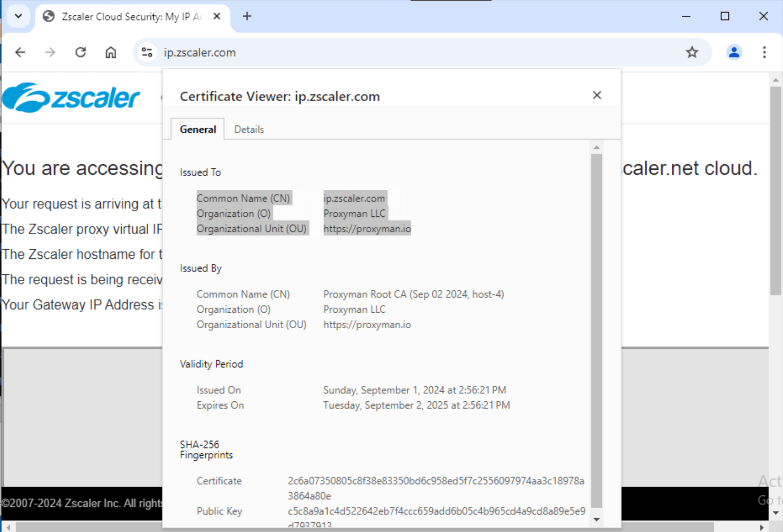The height and width of the screenshot is (532, 783).
Task: Close the Certificate Viewer dialog
Action: coord(597,95)
